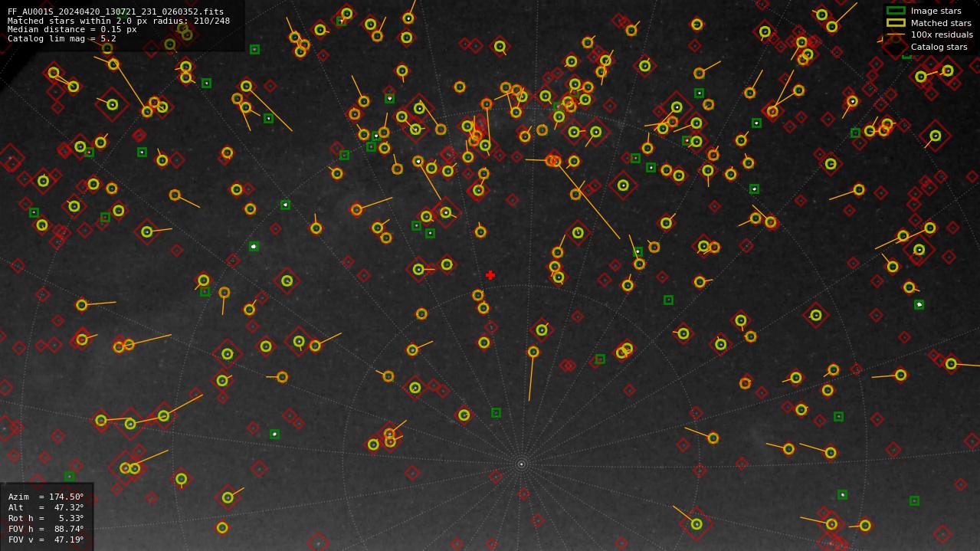Click the 'Image stars' legend label
Screen dimensions: 980x551
tap(936, 11)
